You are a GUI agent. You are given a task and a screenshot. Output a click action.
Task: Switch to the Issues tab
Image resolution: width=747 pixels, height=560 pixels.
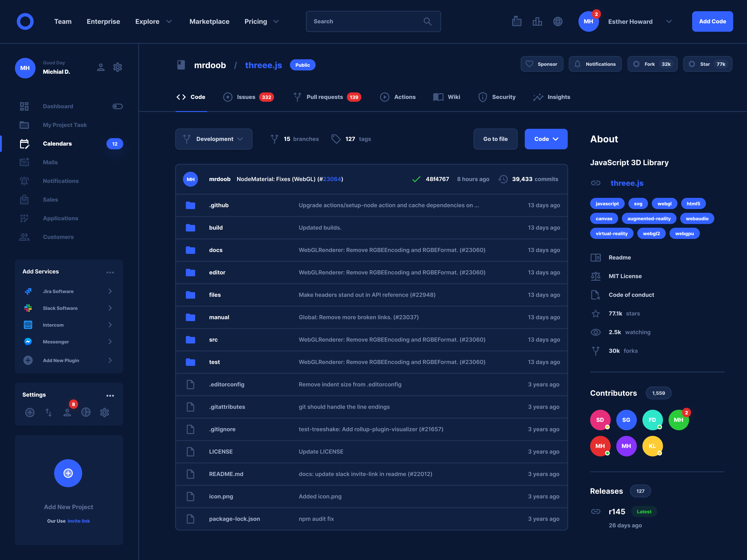(248, 97)
